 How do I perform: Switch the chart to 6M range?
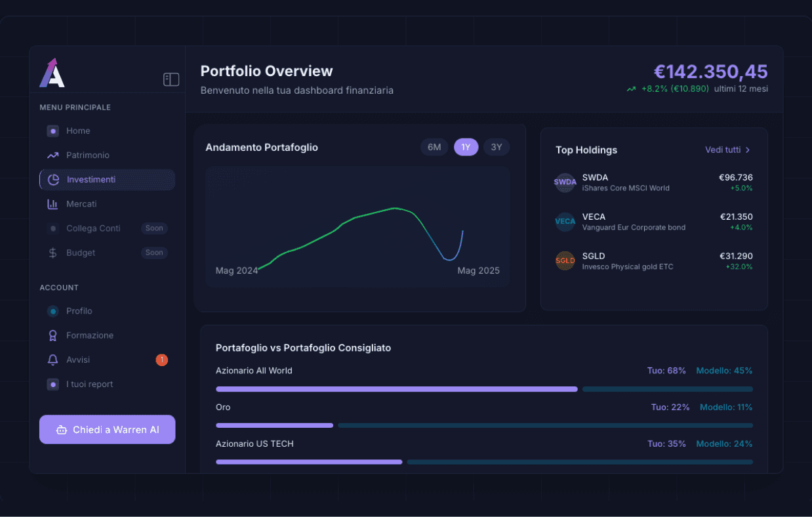point(434,147)
